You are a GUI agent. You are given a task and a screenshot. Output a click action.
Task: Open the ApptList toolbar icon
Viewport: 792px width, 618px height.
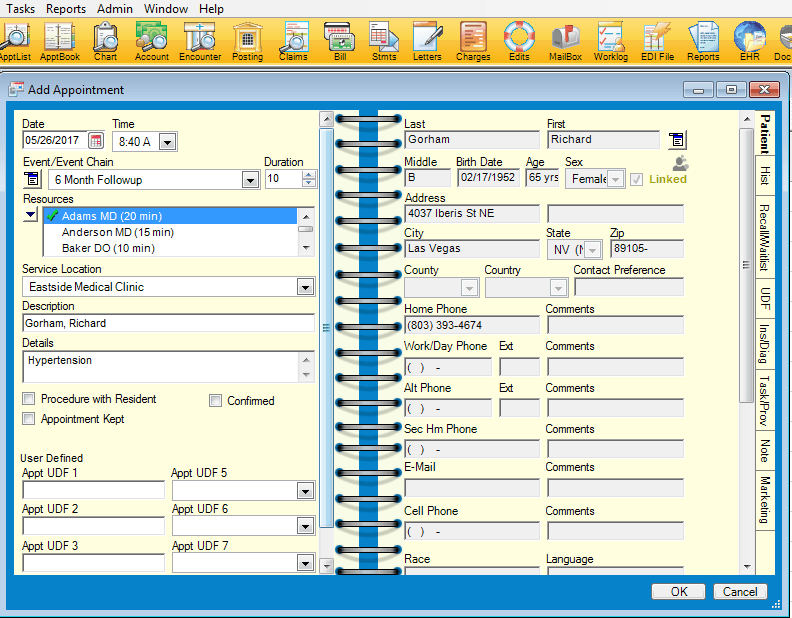click(15, 41)
